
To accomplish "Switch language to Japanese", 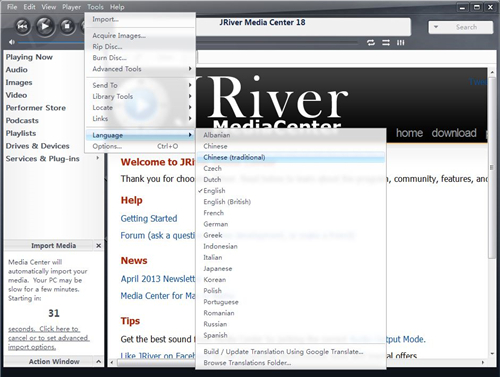I will (x=291, y=268).
